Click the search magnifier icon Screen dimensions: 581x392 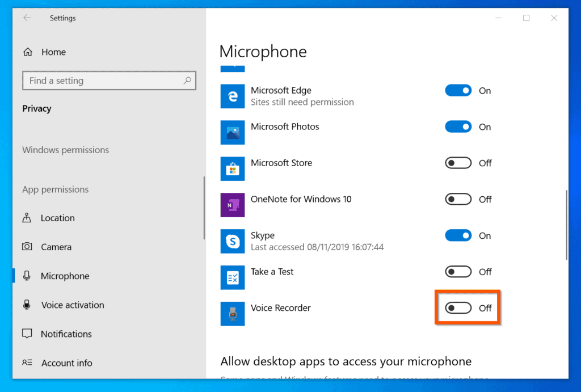187,81
